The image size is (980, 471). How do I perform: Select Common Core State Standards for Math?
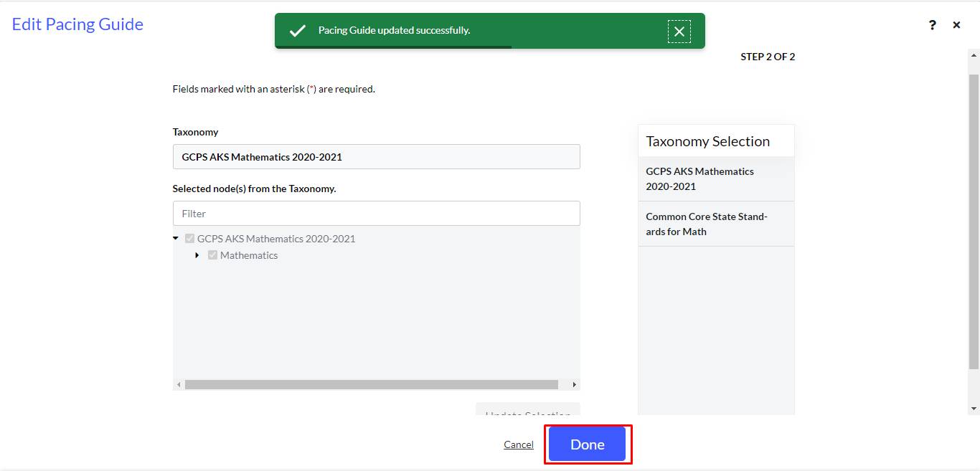click(715, 224)
